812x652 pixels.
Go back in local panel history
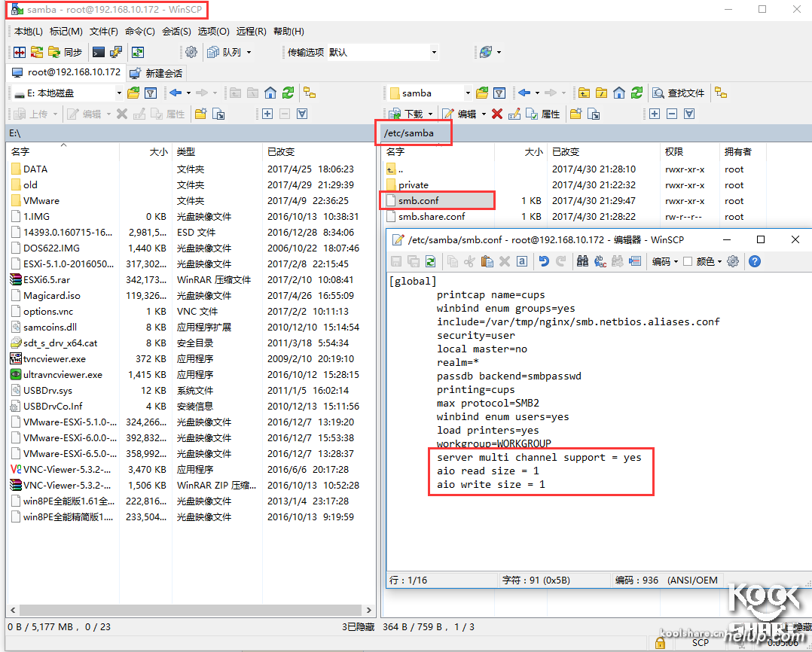176,93
